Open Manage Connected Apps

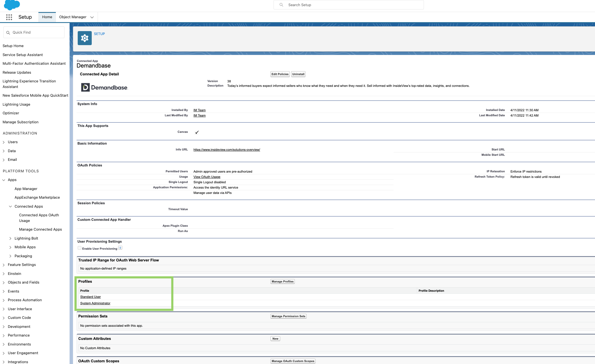point(40,229)
